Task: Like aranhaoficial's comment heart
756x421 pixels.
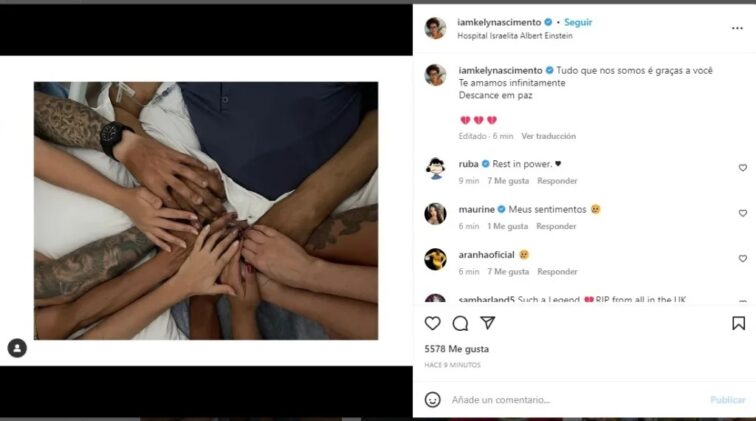Action: 742,258
